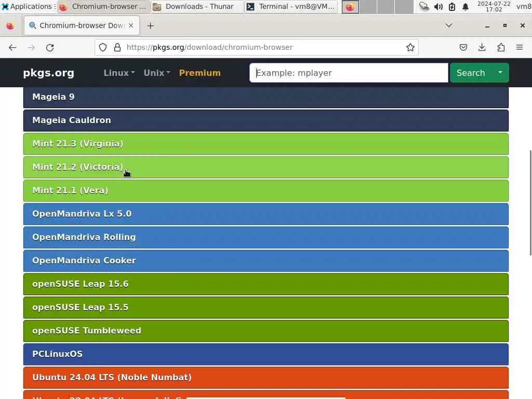This screenshot has width=532, height=399.
Task: Switch to Terminal window in taskbar
Action: (291, 6)
